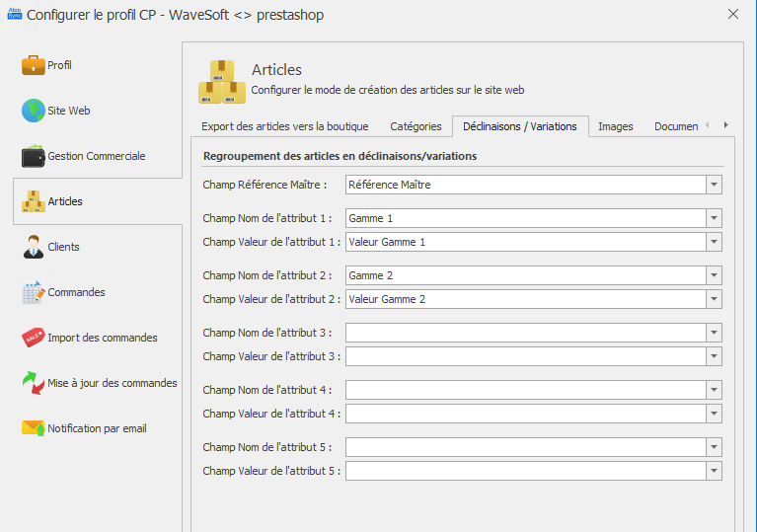Viewport: 757px width, 532px height.
Task: Click the large Articles header boxes icon
Action: (222, 82)
